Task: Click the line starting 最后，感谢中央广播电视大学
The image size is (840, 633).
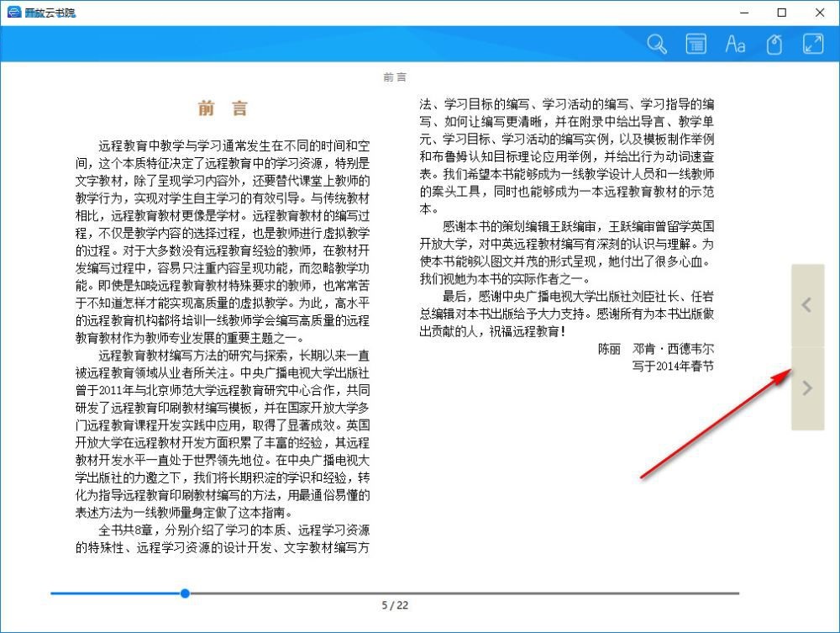Action: coord(579,296)
